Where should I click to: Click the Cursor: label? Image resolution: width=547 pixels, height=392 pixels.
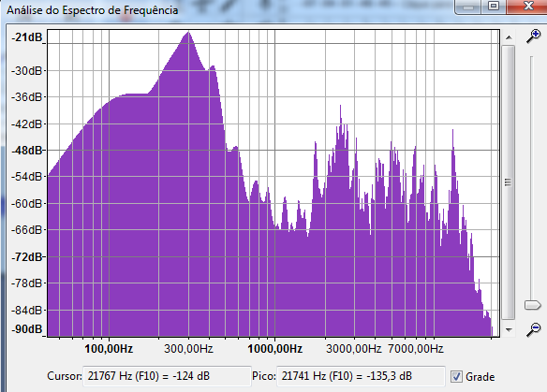coord(65,376)
